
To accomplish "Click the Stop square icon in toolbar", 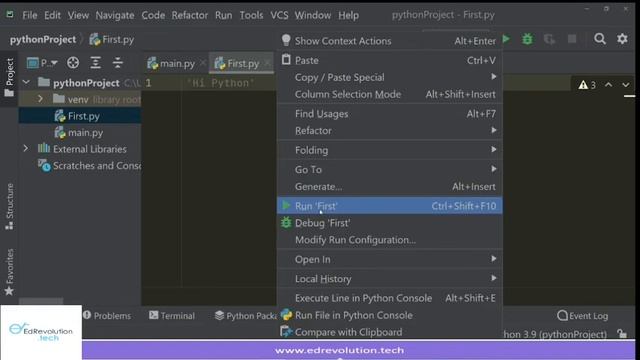I will click(x=572, y=39).
